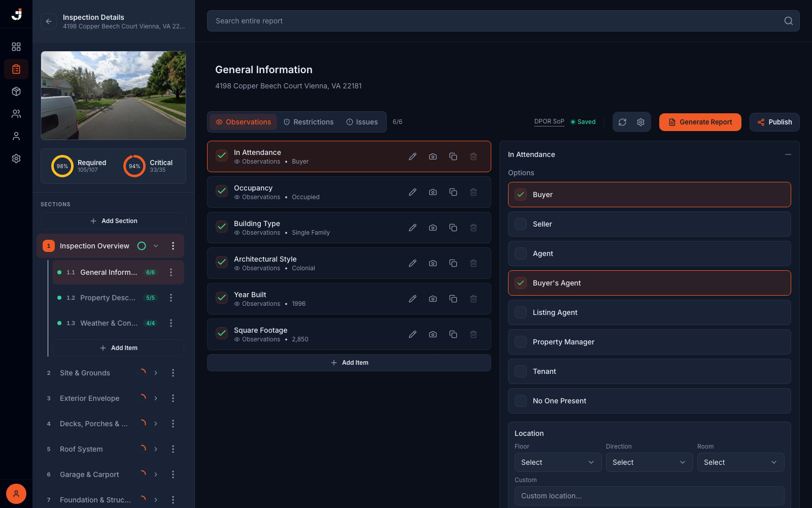Click the Publish button
Screen dimensions: 812x508
tap(774, 122)
